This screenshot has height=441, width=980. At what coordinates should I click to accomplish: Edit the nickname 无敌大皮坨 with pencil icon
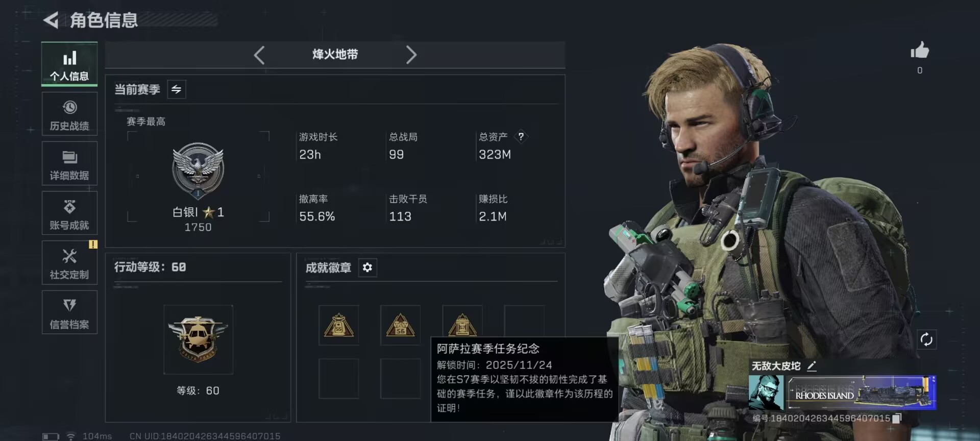coord(812,366)
